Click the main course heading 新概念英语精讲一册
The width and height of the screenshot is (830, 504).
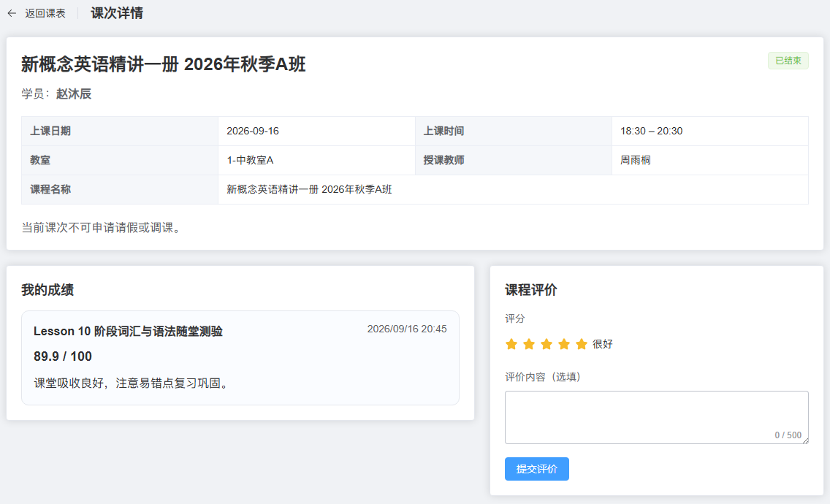click(164, 64)
